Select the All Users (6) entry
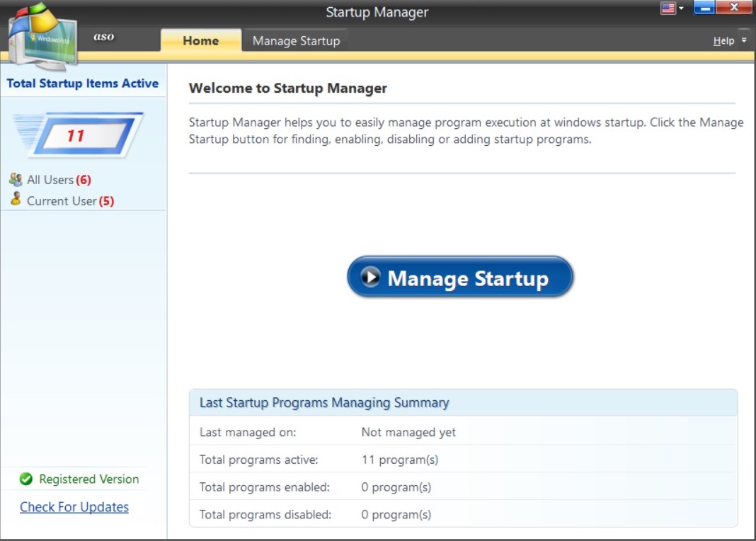This screenshot has width=756, height=541. click(59, 180)
